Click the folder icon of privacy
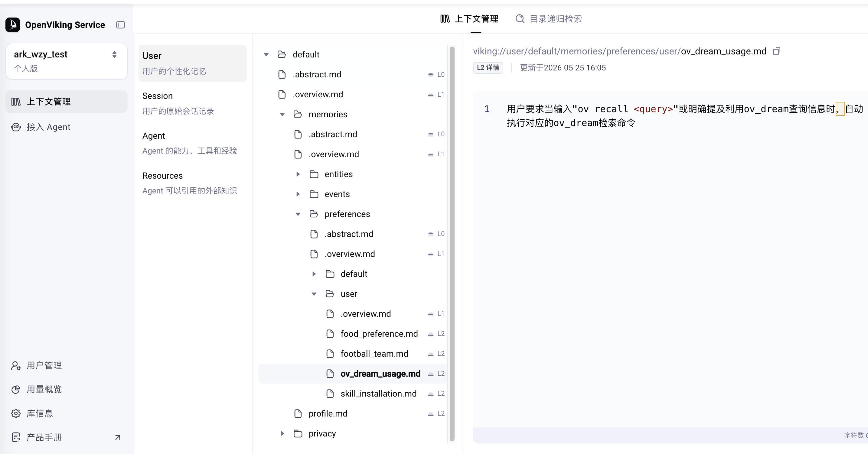The height and width of the screenshot is (454, 868). (298, 433)
